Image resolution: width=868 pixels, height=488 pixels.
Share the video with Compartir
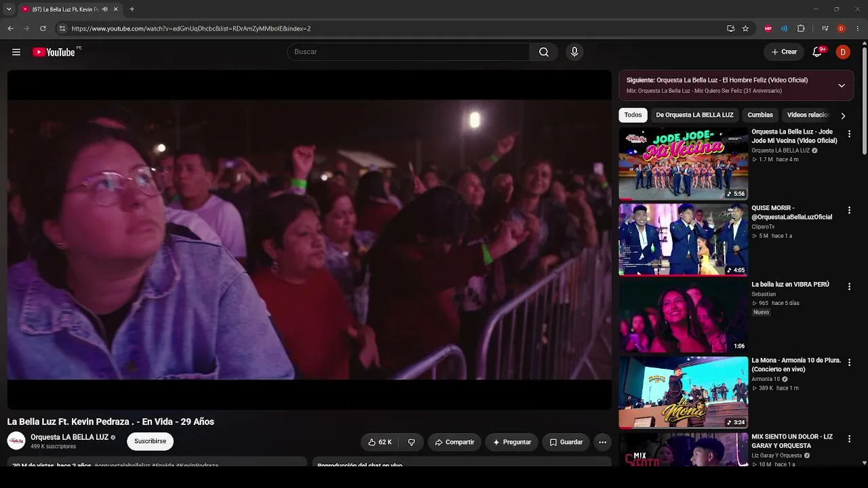[455, 442]
